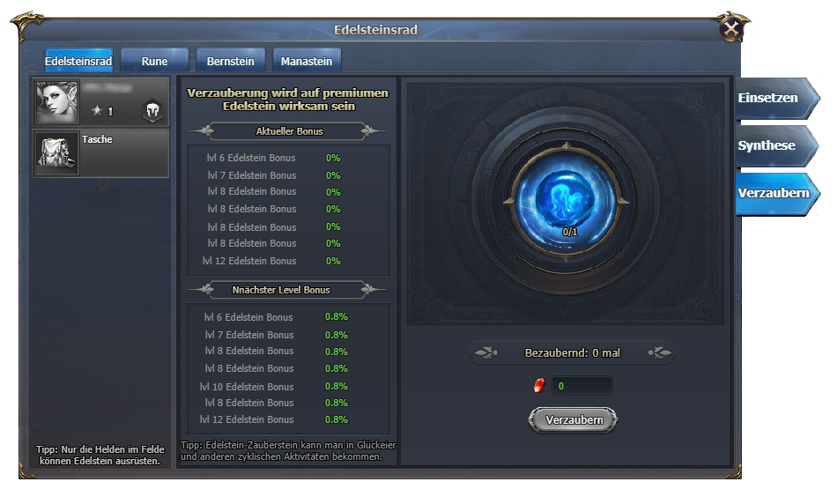
Task: Switch to the Edelsteinsrad tab
Action: pyautogui.click(x=78, y=62)
